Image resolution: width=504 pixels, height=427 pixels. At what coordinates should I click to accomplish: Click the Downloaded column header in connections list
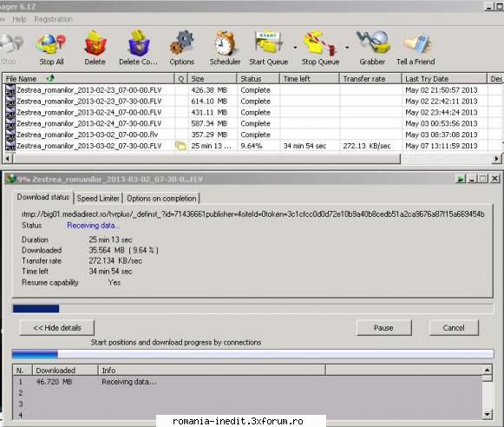65,371
